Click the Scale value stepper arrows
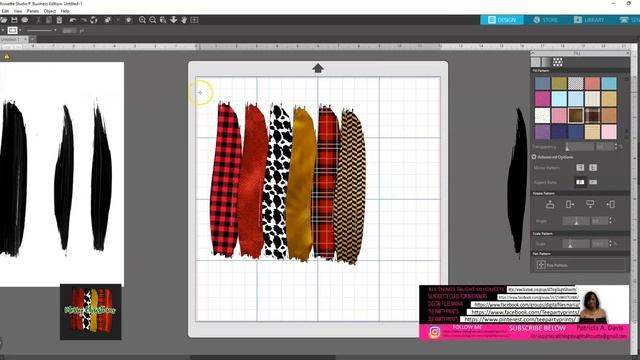This screenshot has width=640, height=360. pyautogui.click(x=611, y=244)
